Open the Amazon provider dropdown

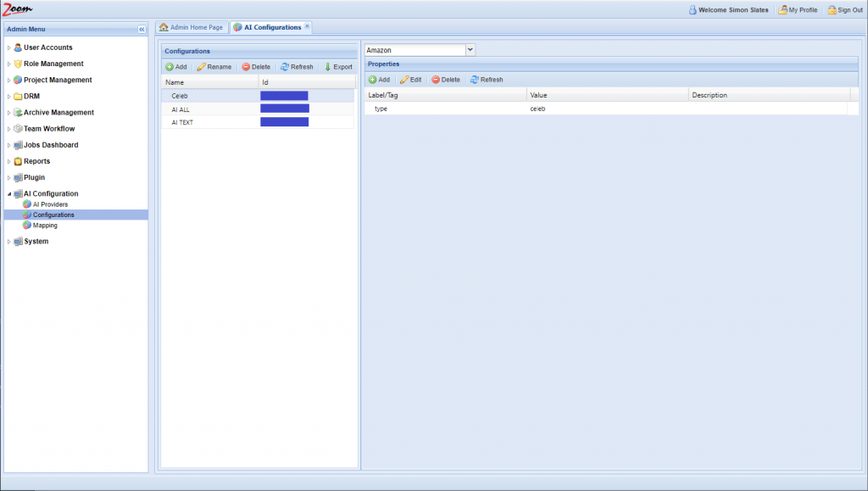pos(470,50)
